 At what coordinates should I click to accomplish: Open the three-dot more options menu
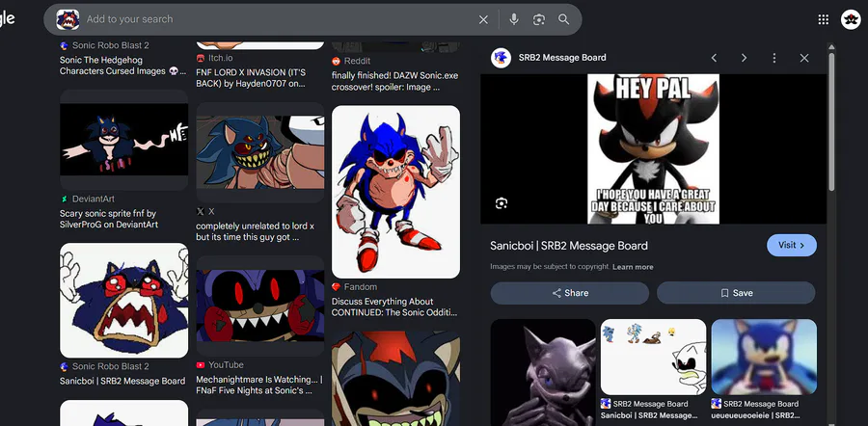773,58
